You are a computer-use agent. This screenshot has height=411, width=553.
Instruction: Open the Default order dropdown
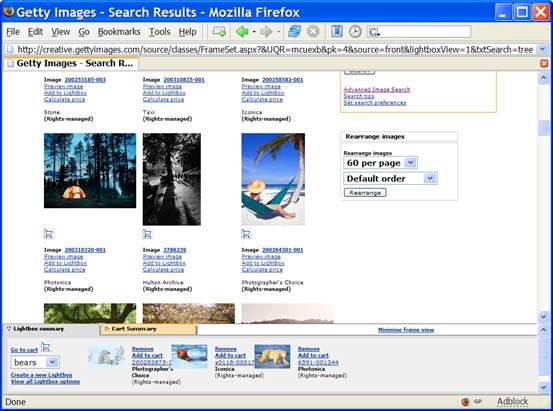click(430, 178)
